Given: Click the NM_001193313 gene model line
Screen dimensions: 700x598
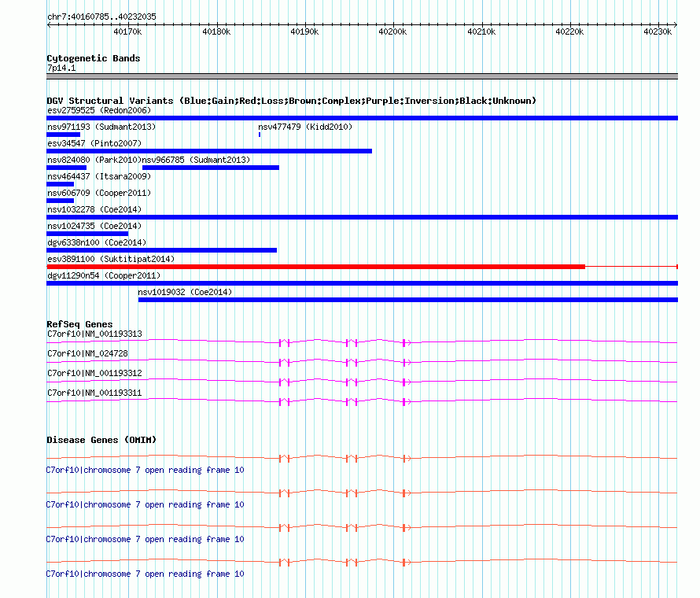Looking at the screenshot, I should (362, 342).
